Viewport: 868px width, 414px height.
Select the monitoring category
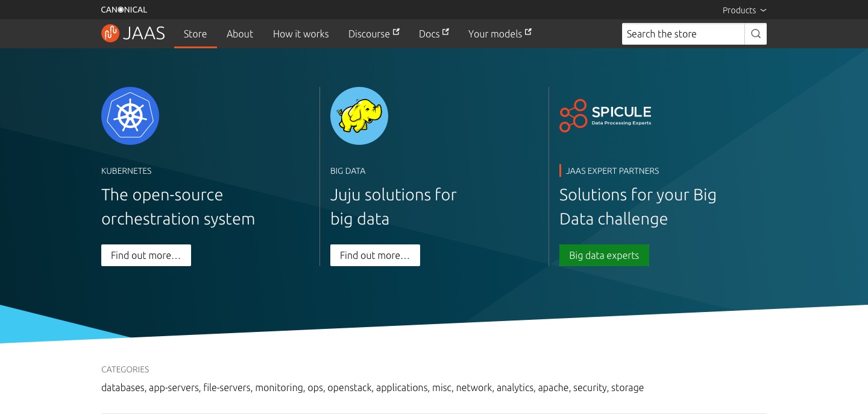point(279,387)
